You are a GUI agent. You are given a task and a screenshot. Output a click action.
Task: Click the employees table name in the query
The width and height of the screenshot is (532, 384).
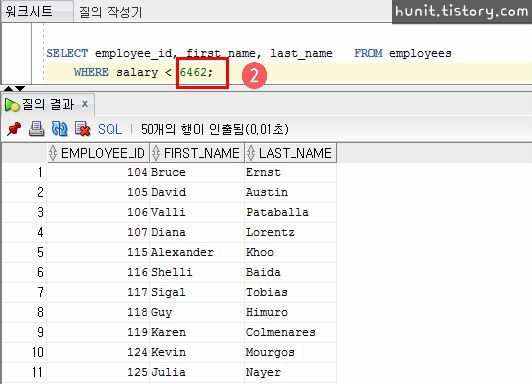420,53
